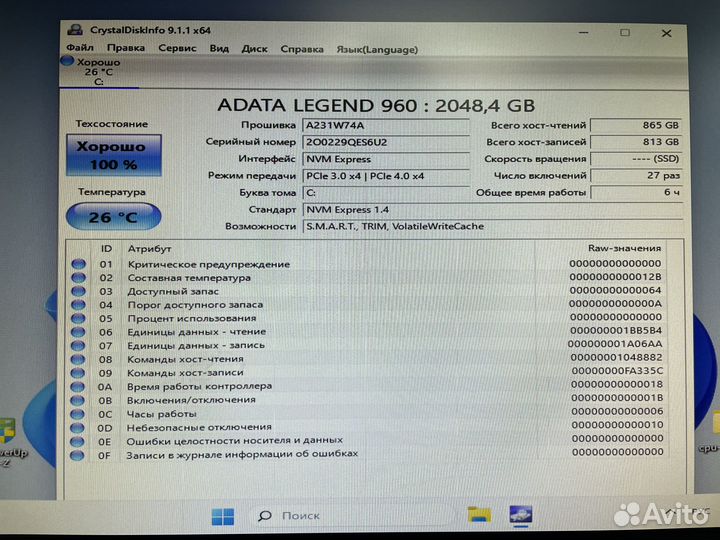Click raw value 000000001BB5B4
Screen dimensions: 720x540
click(616, 331)
